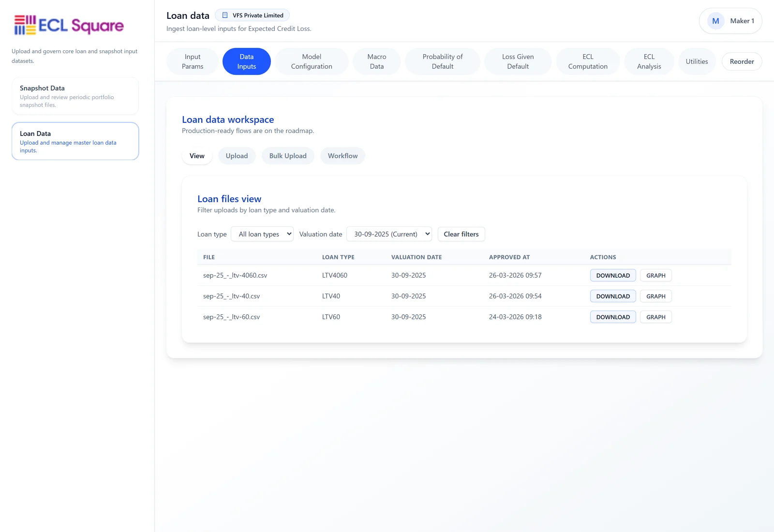The image size is (774, 532).
Task: Navigate to ECL Computation
Action: (588, 61)
